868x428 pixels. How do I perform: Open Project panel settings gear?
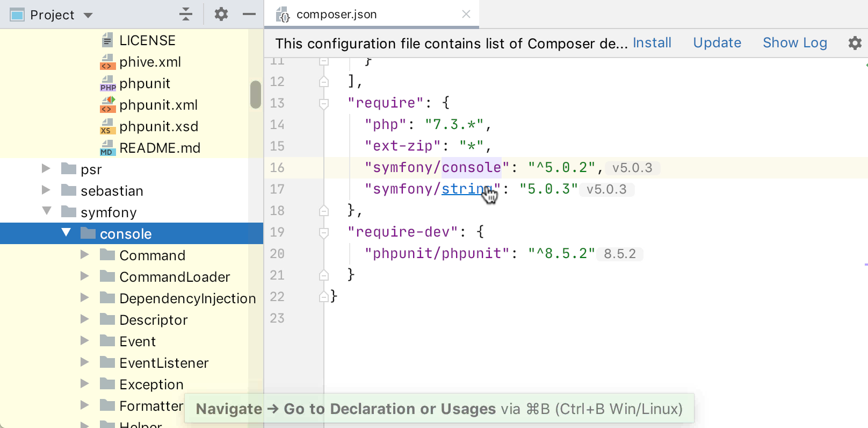coord(221,15)
